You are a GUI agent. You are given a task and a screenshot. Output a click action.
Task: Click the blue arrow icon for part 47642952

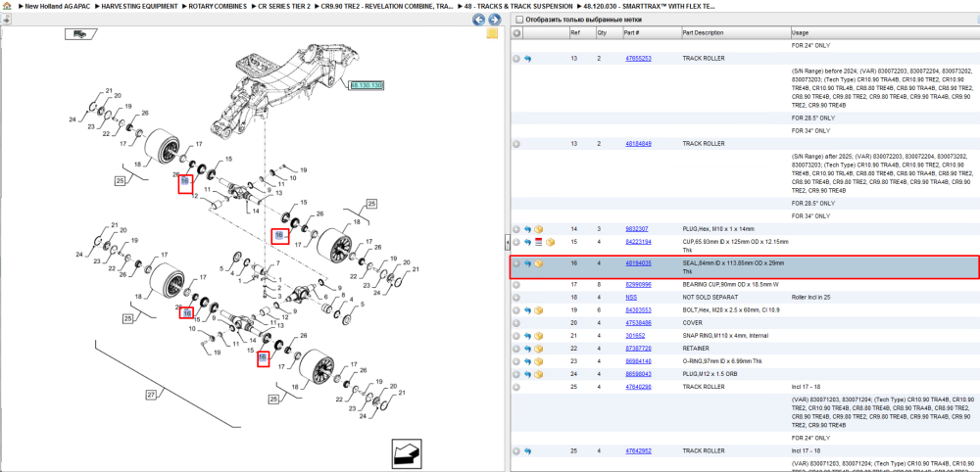(x=527, y=450)
